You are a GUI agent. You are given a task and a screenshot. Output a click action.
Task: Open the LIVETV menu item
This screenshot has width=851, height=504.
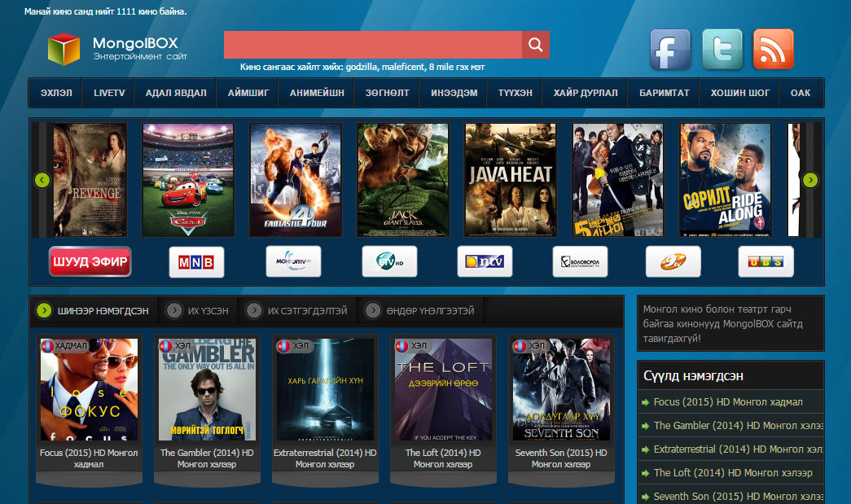[109, 93]
